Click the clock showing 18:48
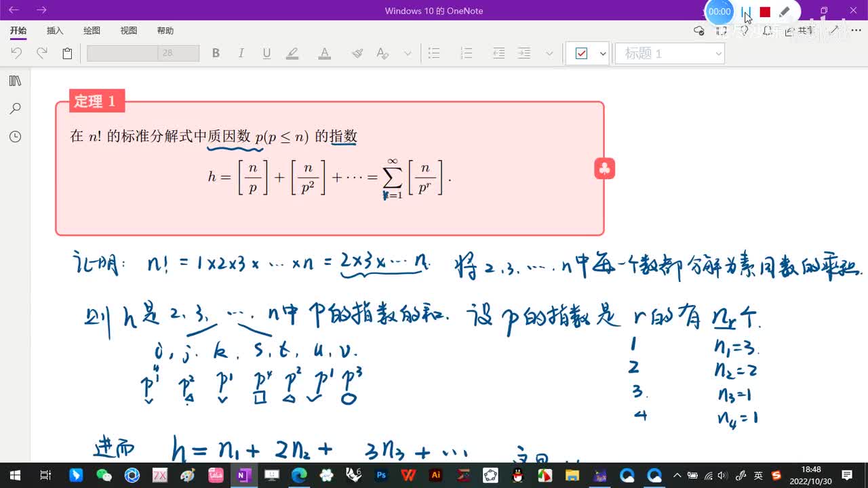This screenshot has height=488, width=868. pyautogui.click(x=810, y=469)
